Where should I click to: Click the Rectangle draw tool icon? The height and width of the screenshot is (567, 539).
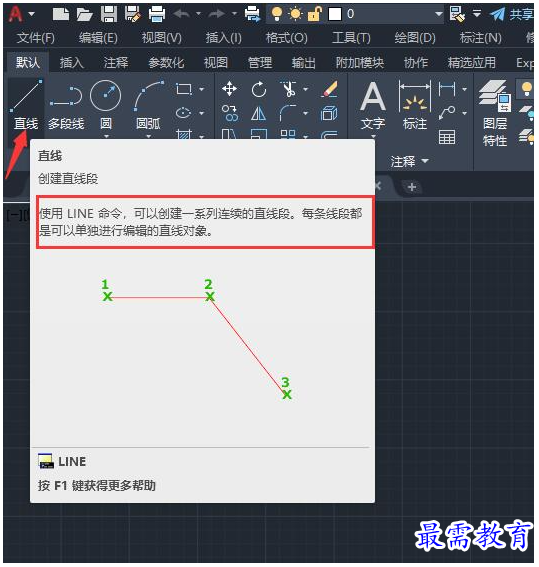click(x=184, y=89)
